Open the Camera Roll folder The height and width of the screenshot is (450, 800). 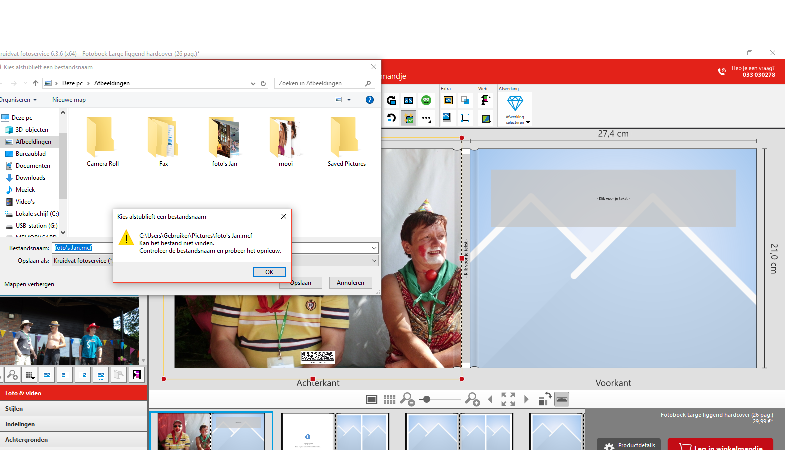click(x=100, y=140)
